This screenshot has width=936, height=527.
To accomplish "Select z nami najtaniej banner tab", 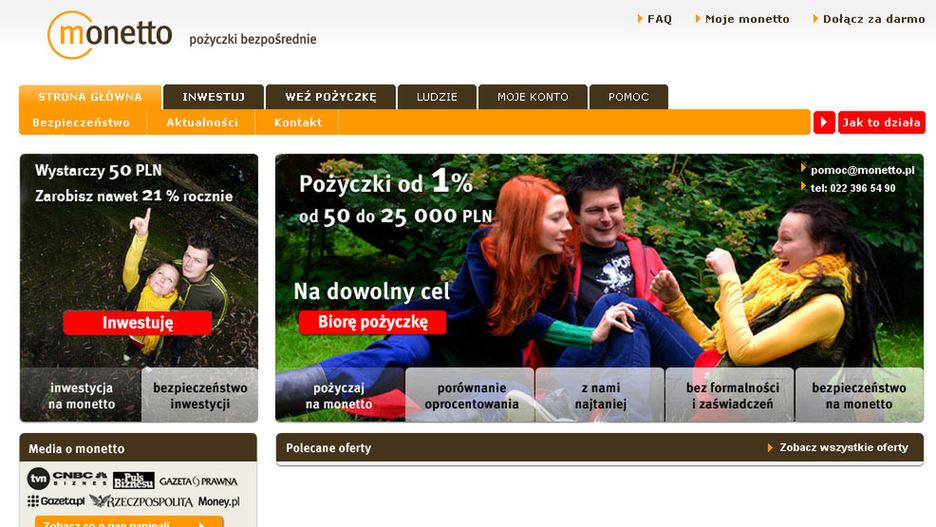I will 601,395.
